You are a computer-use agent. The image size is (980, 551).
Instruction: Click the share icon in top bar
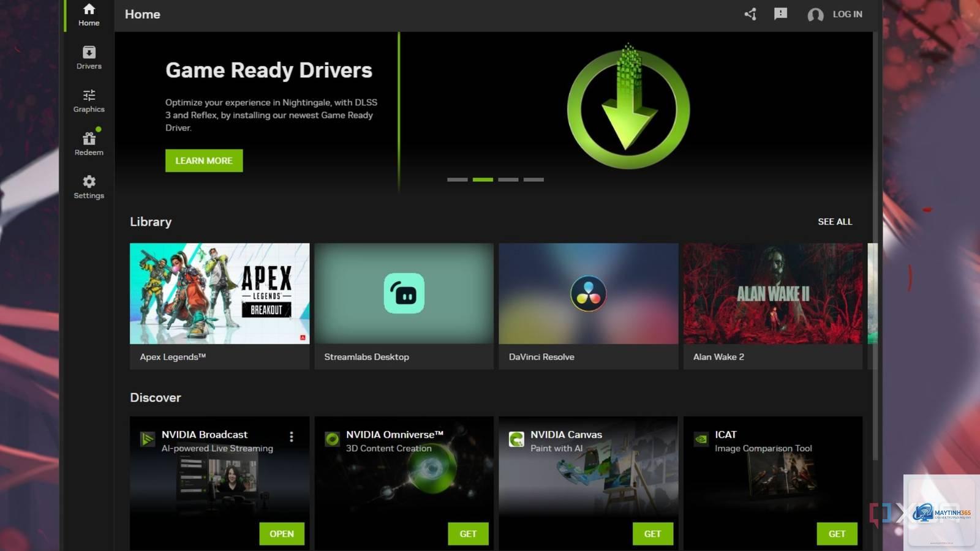pyautogui.click(x=750, y=14)
